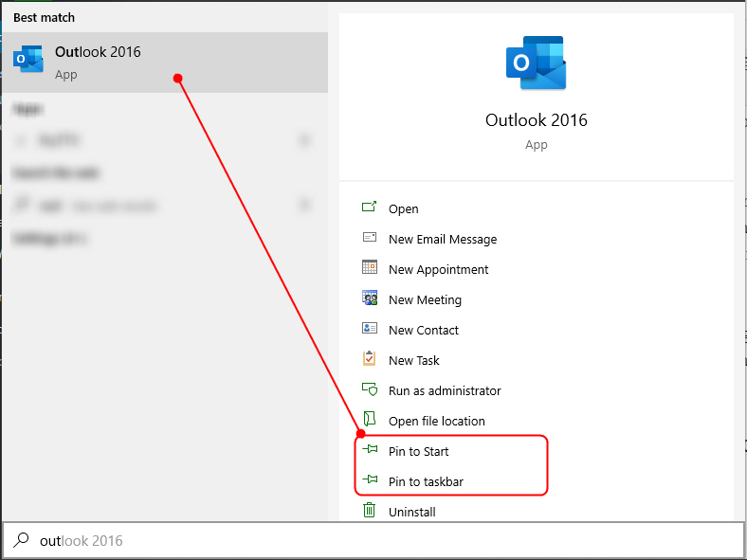The width and height of the screenshot is (747, 560).
Task: Click the Open file location folder icon
Action: pyautogui.click(x=369, y=419)
